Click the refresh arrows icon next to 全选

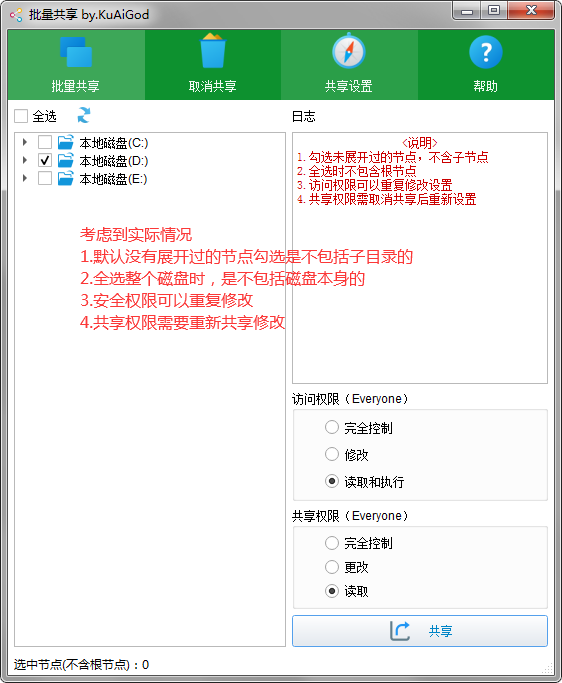pyautogui.click(x=84, y=115)
